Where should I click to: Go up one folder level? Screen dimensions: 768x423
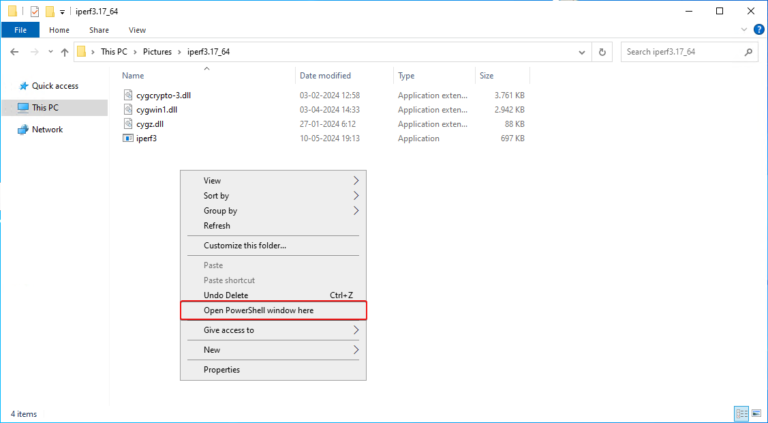[64, 52]
